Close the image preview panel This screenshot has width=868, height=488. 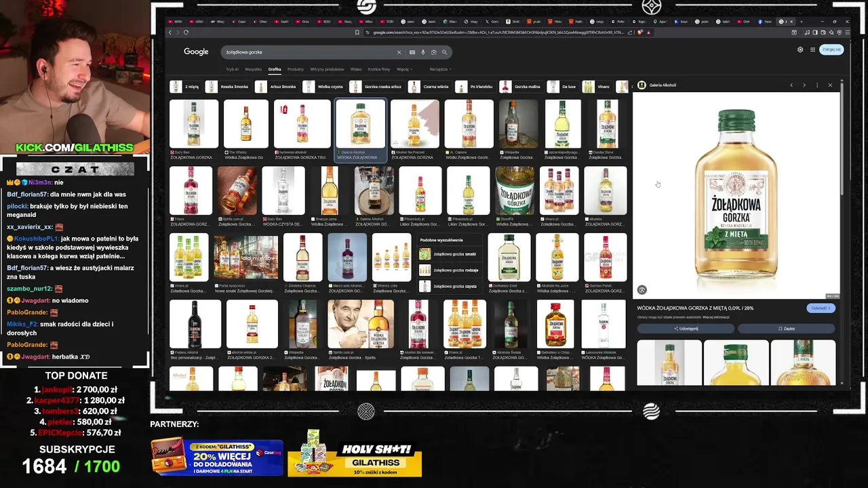[830, 85]
